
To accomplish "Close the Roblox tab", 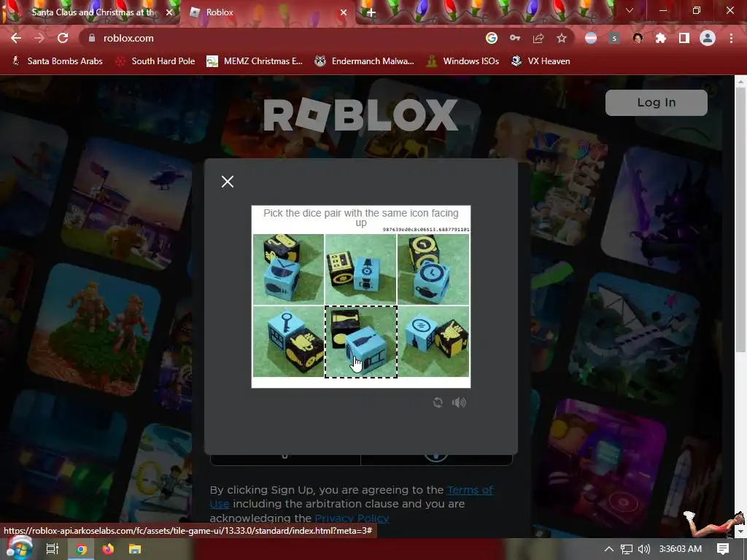I will click(x=344, y=12).
